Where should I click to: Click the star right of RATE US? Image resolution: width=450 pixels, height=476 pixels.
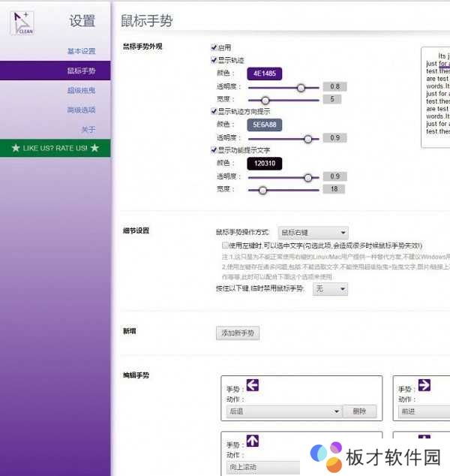point(94,148)
